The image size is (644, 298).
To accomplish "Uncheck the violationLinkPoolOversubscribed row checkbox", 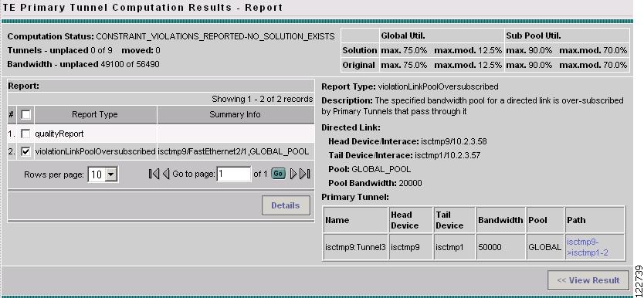I will click(x=25, y=152).
